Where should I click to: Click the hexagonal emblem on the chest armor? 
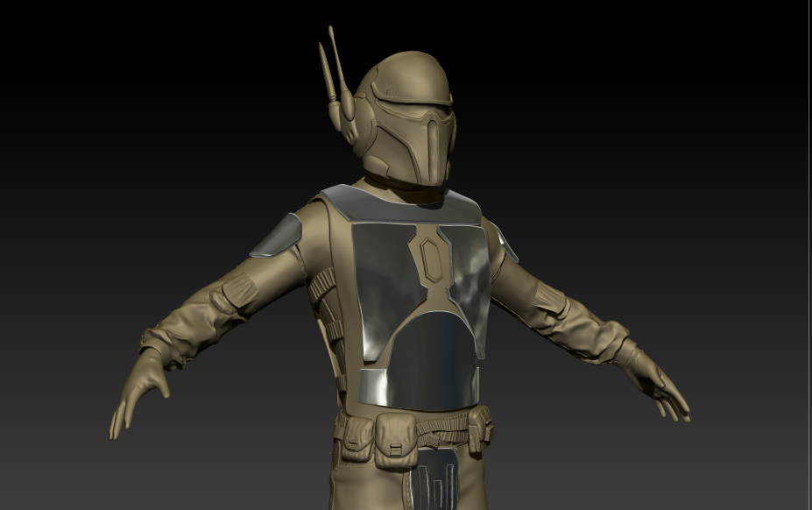[430, 259]
